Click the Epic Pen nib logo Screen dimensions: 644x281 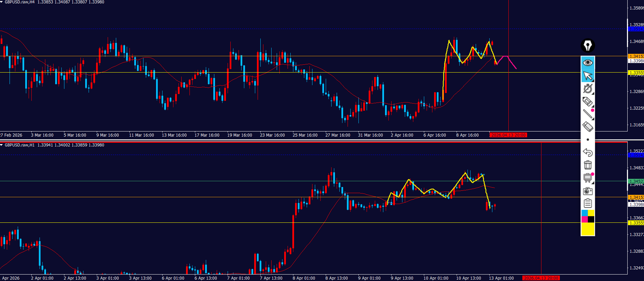point(587,45)
